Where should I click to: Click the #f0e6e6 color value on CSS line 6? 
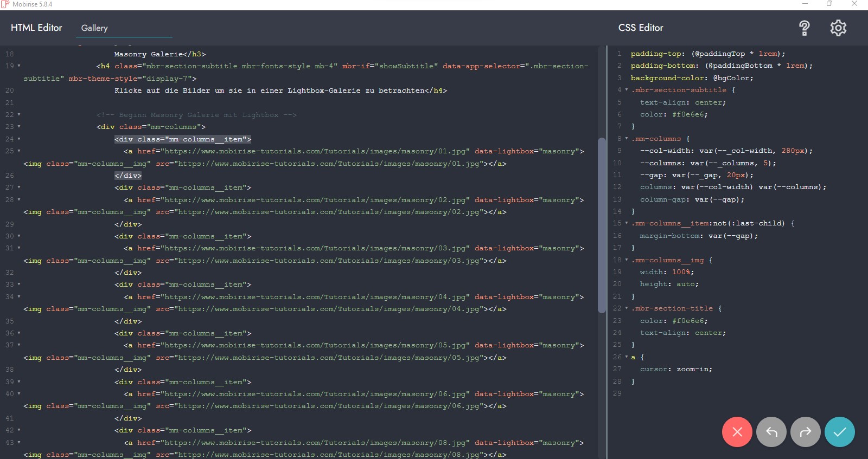pyautogui.click(x=690, y=114)
